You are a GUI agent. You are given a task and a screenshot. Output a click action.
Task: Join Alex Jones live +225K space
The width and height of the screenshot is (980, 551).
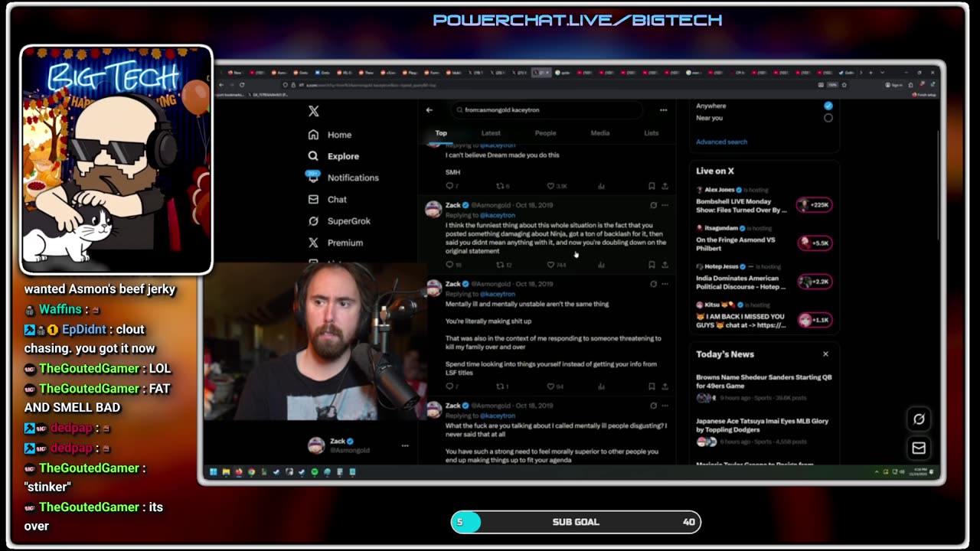[814, 205]
